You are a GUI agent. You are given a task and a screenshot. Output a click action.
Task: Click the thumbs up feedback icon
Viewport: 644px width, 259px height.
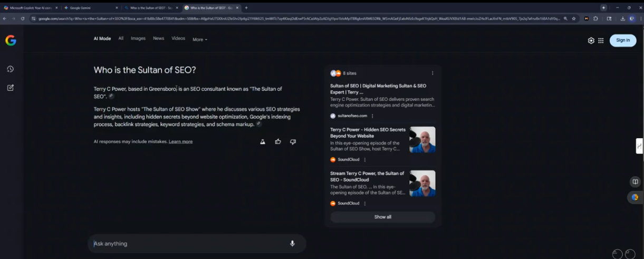278,141
